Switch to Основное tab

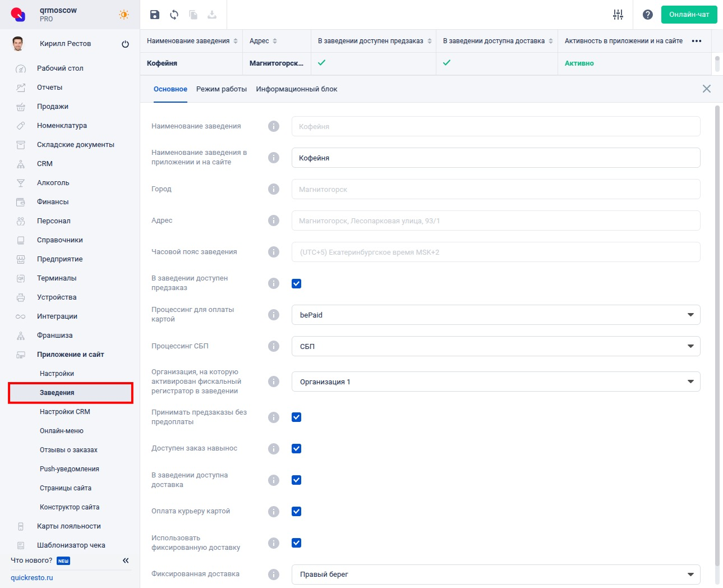tap(171, 89)
